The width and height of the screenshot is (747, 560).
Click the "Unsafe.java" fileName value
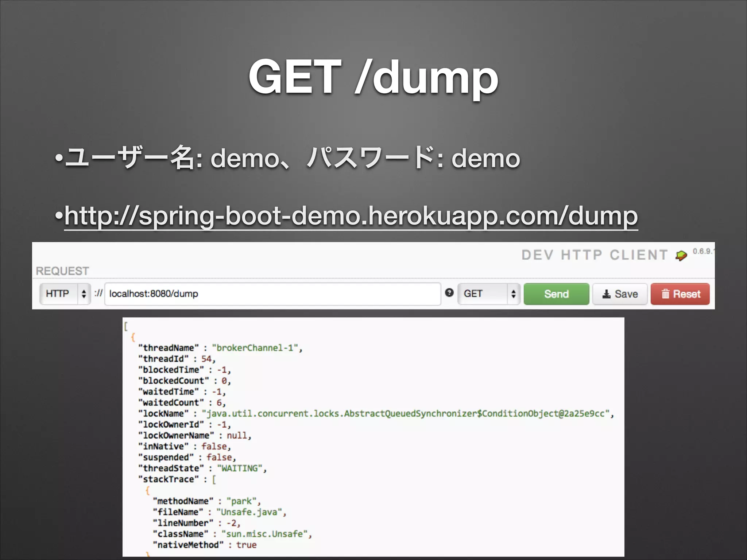249,512
